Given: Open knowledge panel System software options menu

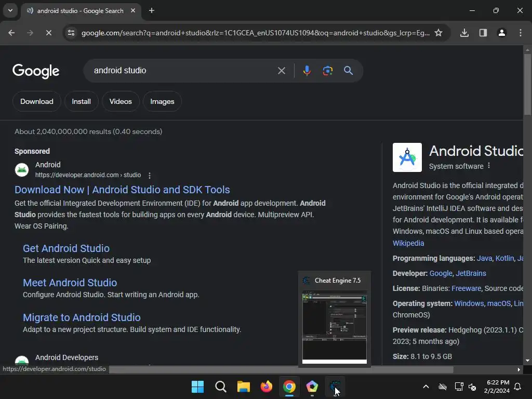Looking at the screenshot, I should click(x=488, y=166).
